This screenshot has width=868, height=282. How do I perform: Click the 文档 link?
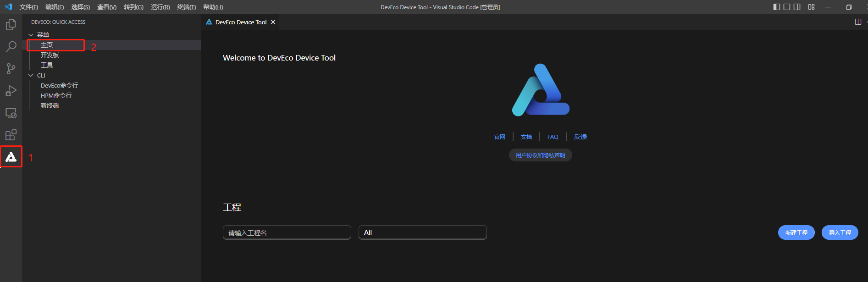tap(526, 137)
